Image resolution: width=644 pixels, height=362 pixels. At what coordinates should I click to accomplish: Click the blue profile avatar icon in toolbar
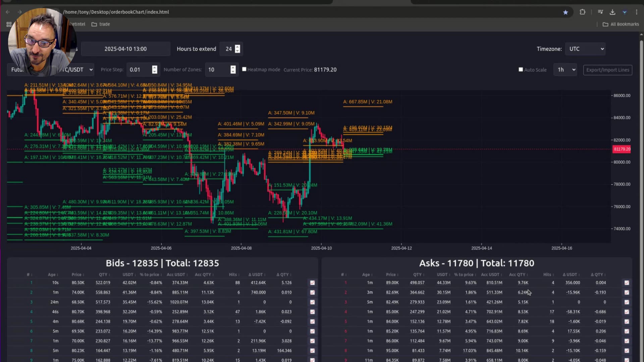625,12
